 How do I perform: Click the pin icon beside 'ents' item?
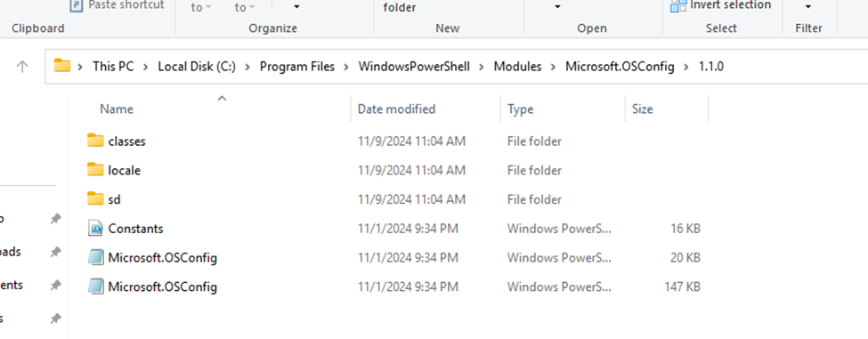(x=55, y=286)
